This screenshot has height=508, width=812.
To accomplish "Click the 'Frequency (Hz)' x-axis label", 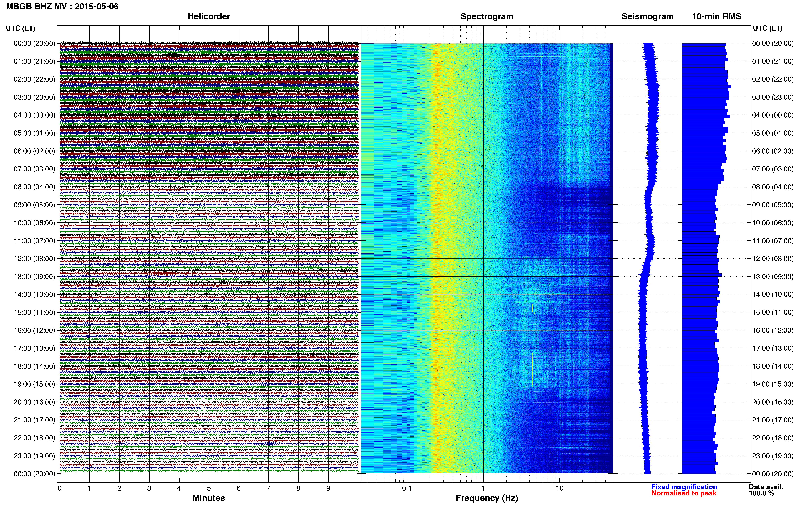I will (487, 498).
